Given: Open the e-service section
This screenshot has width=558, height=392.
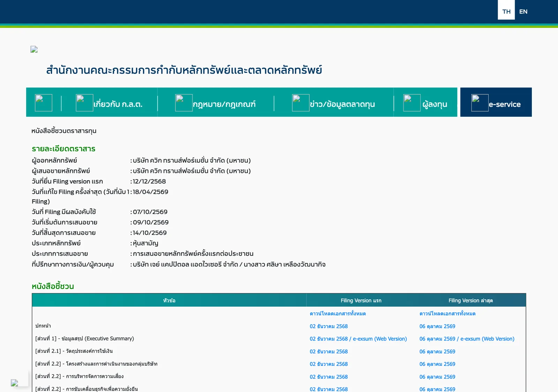Looking at the screenshot, I should (x=505, y=104).
